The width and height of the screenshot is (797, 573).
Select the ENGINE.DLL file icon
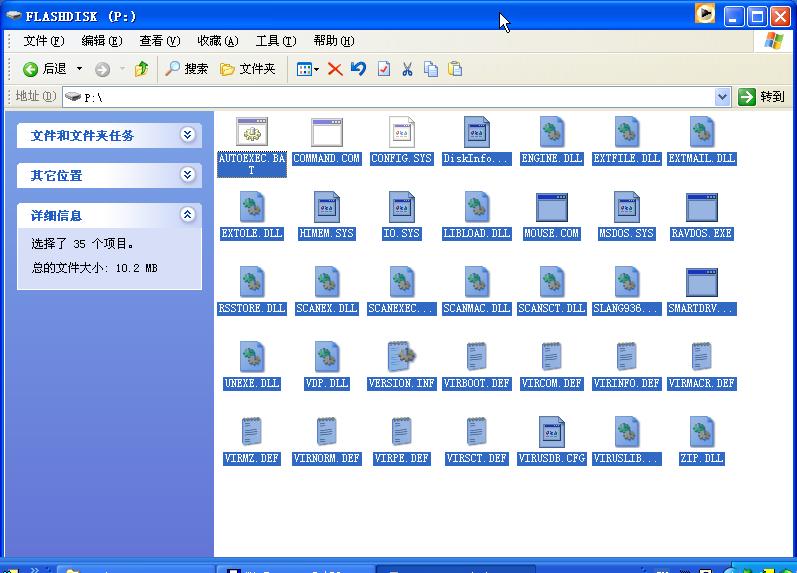tap(551, 132)
